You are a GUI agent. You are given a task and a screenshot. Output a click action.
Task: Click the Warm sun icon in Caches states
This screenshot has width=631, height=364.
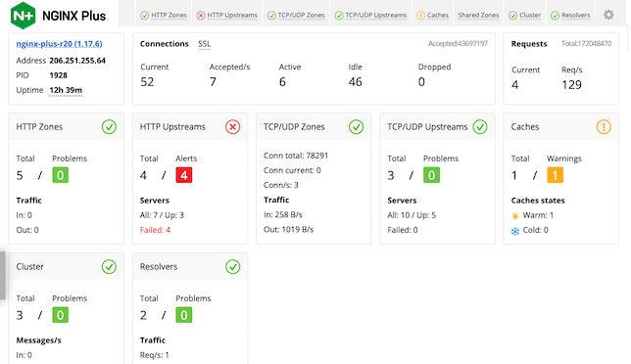pos(515,215)
